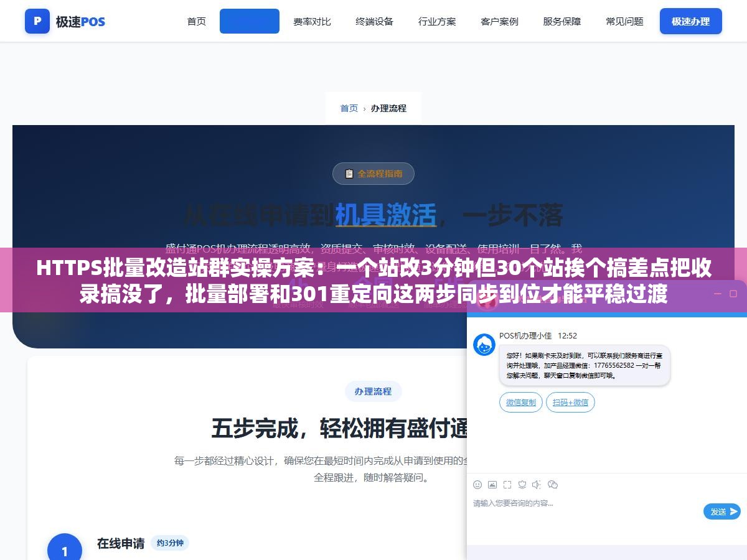Minimize the chat window
This screenshot has height=560, width=747.
718,293
